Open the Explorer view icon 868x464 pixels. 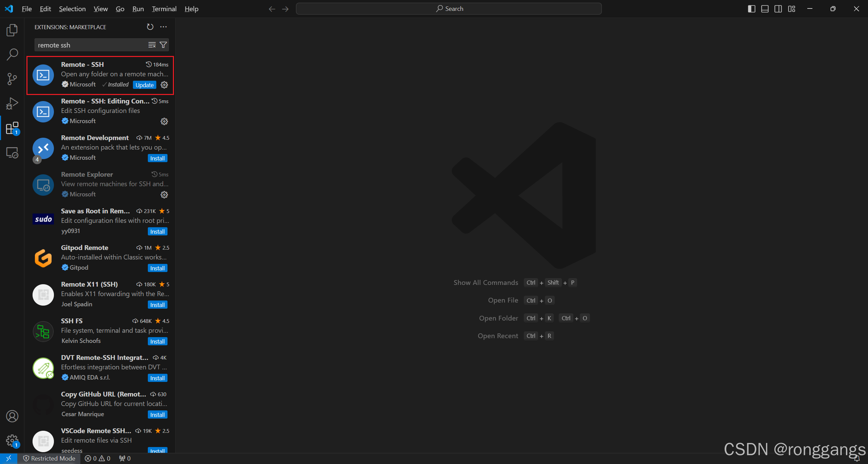pos(12,30)
